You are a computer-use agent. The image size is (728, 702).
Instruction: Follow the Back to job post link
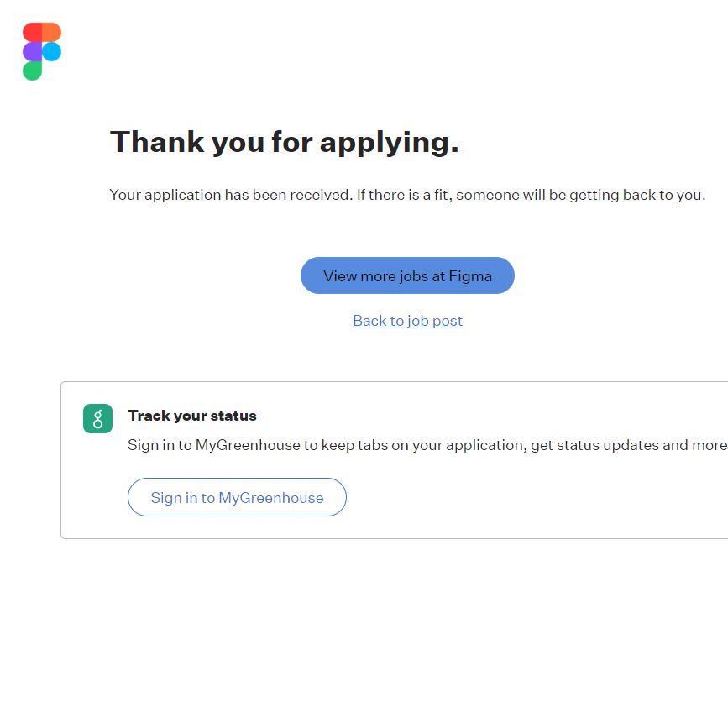tap(407, 321)
